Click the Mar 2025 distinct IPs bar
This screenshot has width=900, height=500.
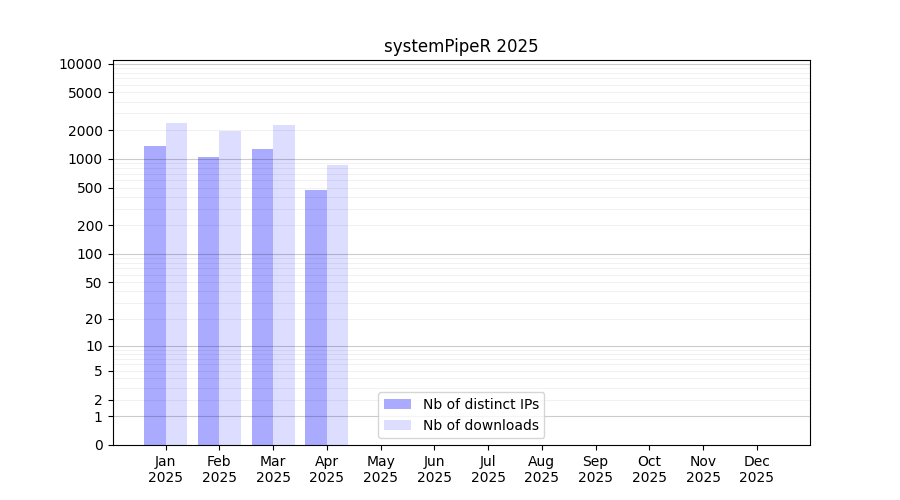coord(262,297)
